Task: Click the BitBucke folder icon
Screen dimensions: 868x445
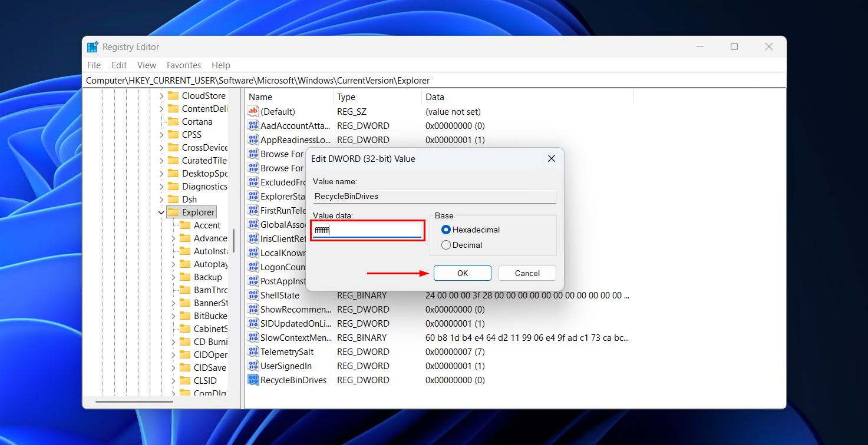Action: click(185, 316)
